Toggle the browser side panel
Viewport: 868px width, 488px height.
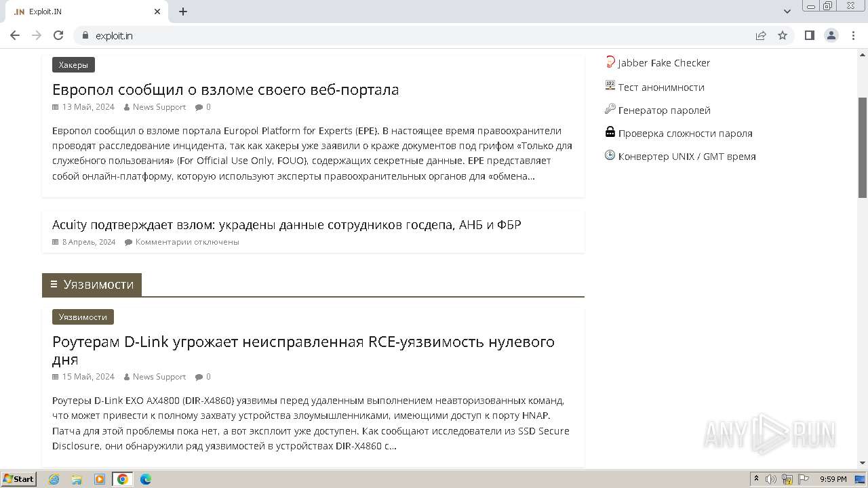(810, 35)
